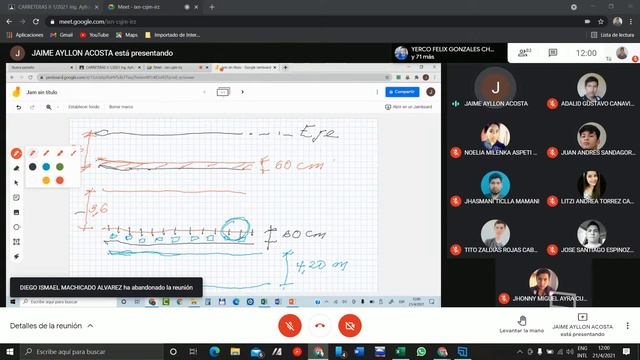Go to next Jamboard frame arrow
This screenshot has width=640, height=360.
pos(242,92)
